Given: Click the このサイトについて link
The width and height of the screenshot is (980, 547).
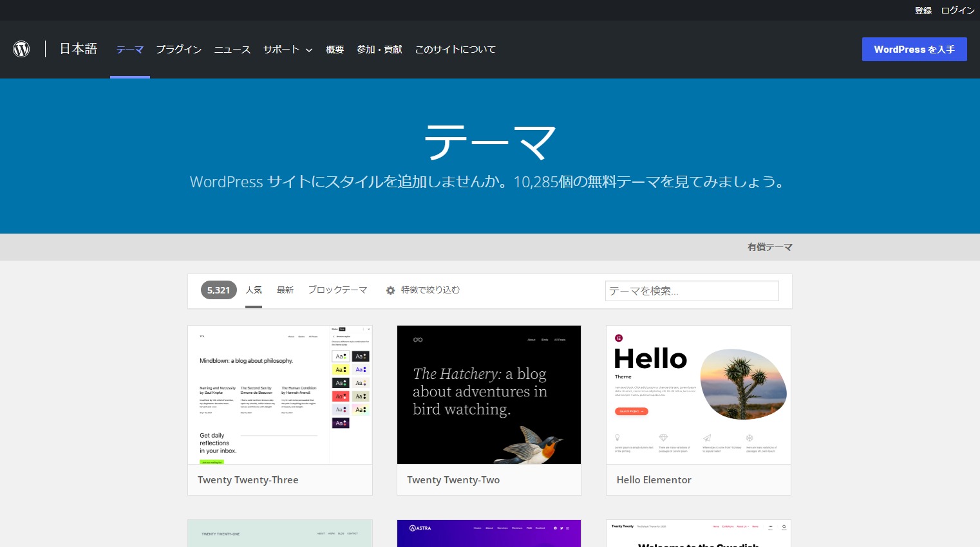Looking at the screenshot, I should pyautogui.click(x=455, y=50).
